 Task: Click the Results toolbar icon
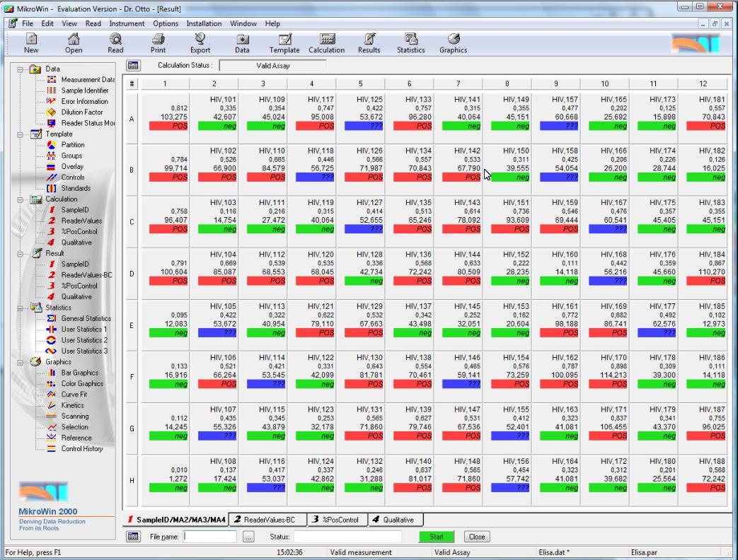pyautogui.click(x=369, y=43)
